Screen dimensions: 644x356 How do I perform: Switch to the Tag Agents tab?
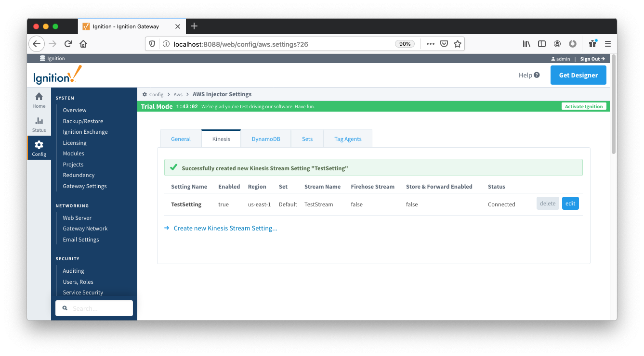[348, 139]
